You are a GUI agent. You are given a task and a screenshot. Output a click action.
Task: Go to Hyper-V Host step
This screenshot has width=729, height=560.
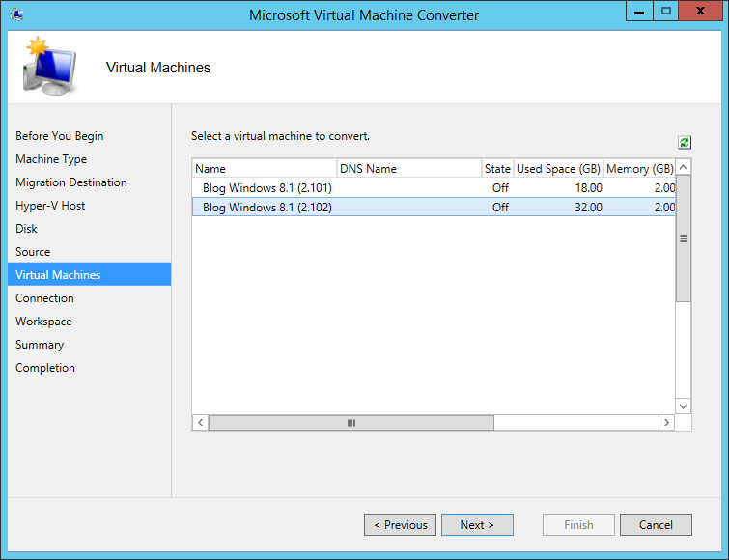point(50,206)
